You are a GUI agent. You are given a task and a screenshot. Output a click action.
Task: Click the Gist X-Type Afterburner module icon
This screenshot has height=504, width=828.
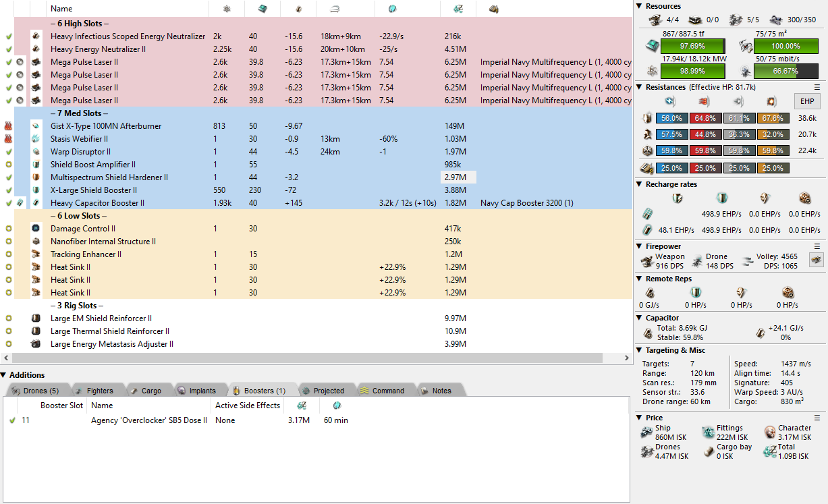(x=36, y=126)
